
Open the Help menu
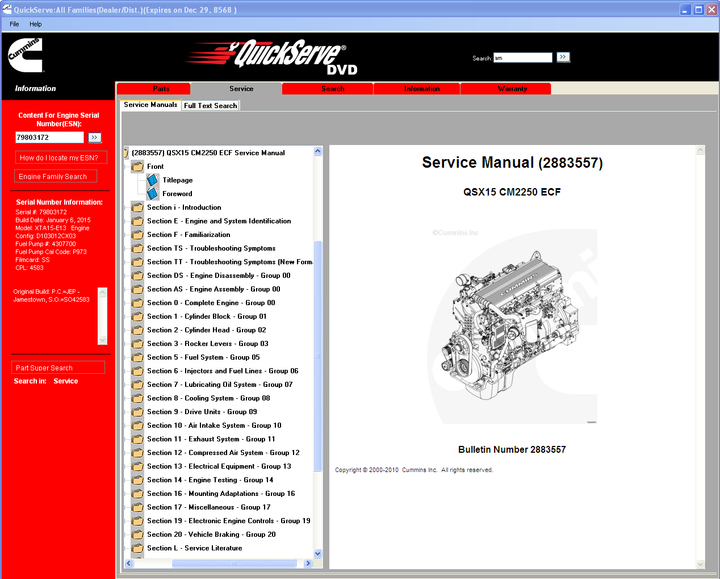pos(35,24)
